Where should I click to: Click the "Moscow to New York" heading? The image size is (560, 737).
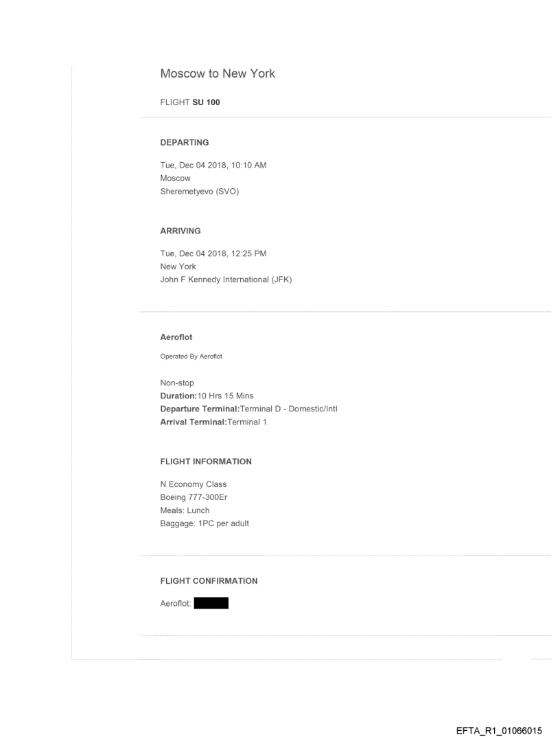coord(218,74)
